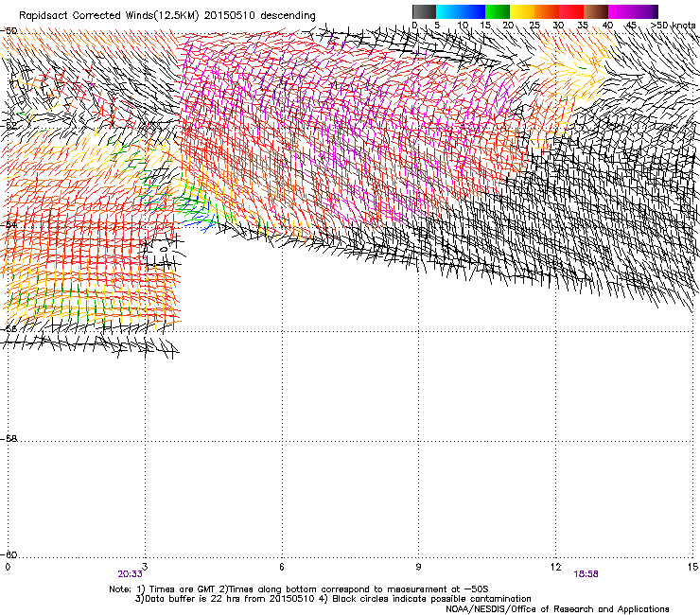Click the latitude label '-54'

[9, 225]
